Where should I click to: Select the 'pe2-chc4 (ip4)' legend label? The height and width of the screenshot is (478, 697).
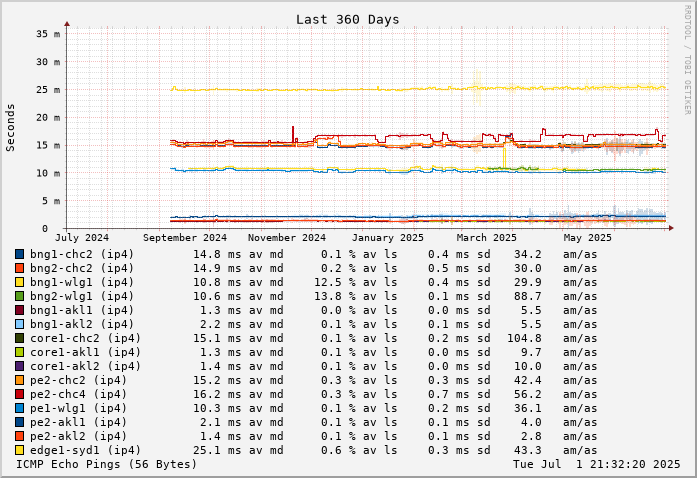[78, 394]
